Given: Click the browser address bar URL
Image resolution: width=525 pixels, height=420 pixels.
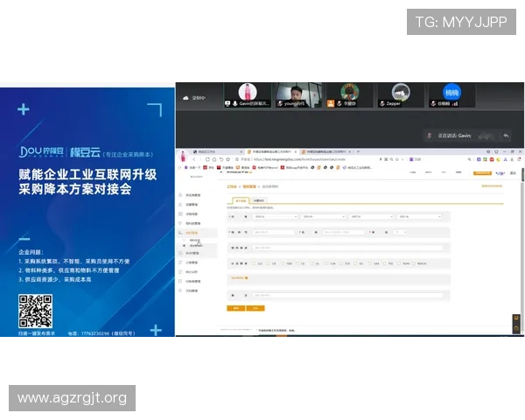Looking at the screenshot, I should [x=299, y=159].
